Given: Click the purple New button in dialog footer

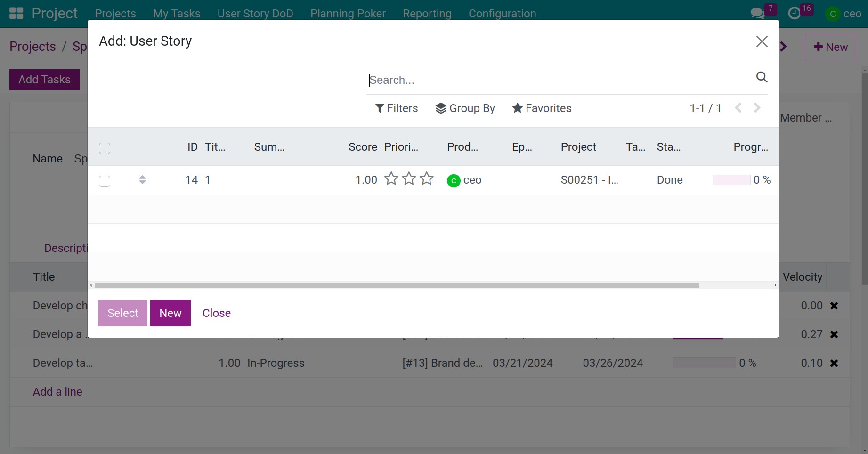Looking at the screenshot, I should pos(170,313).
